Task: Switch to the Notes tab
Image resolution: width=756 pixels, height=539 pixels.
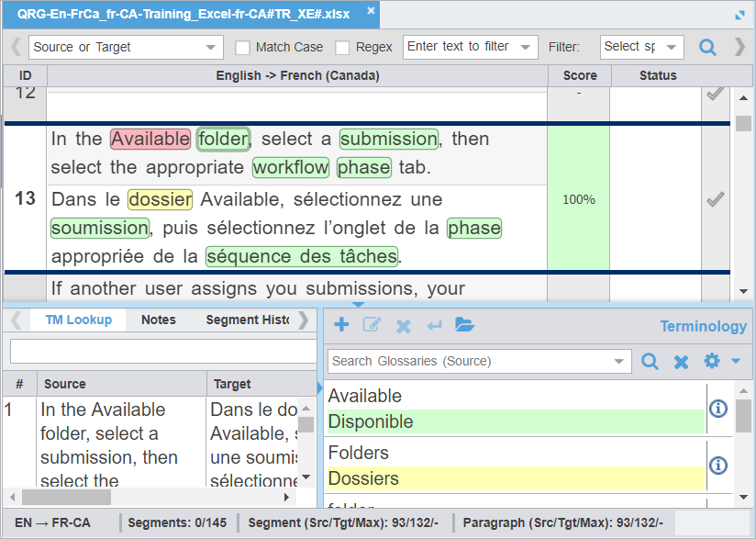Action: [x=158, y=320]
